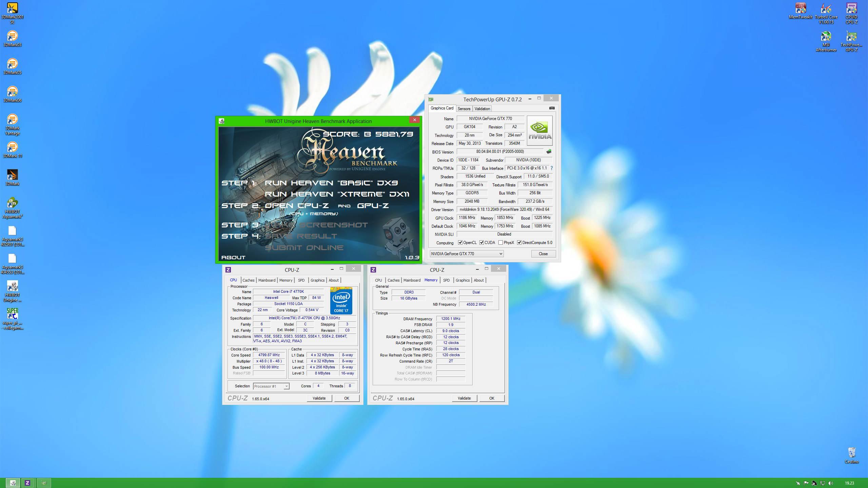Select the Aquamark3 402987 file icon

(x=12, y=236)
